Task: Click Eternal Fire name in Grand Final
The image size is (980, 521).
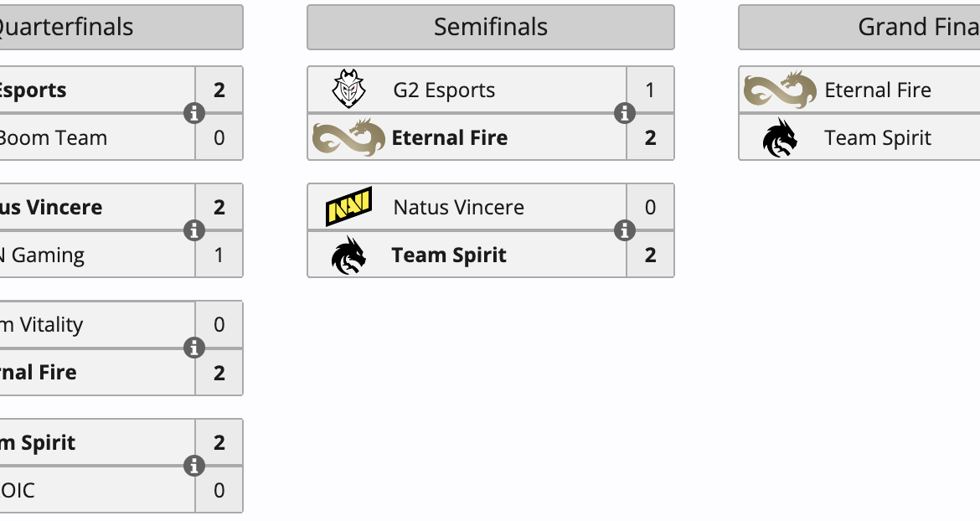Action: coord(877,90)
